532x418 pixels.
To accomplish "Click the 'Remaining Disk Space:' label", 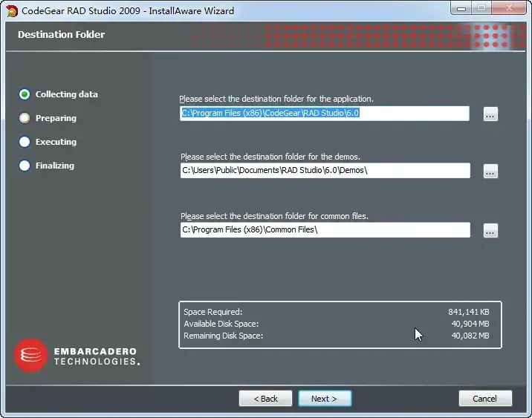I will [223, 336].
